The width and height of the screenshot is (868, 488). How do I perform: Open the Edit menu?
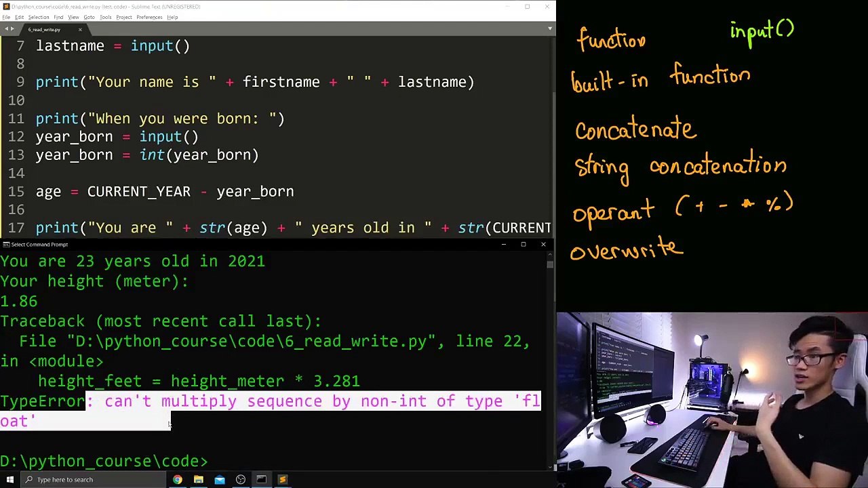point(20,17)
